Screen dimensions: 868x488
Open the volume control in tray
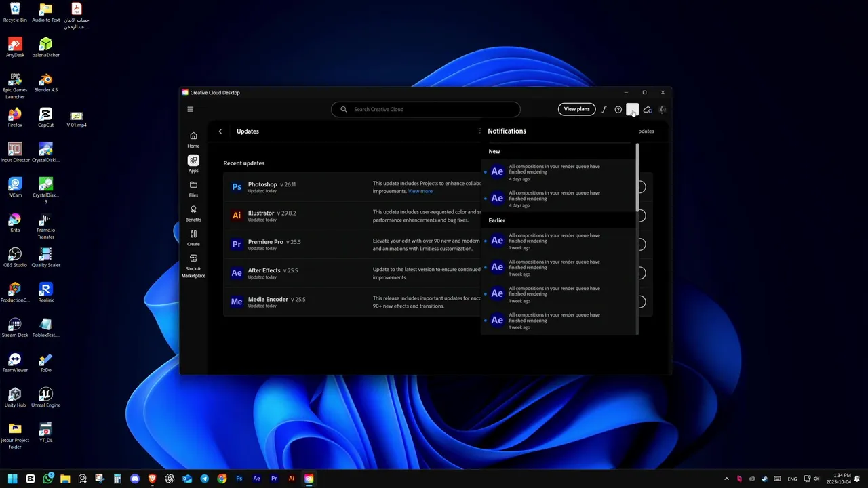[x=816, y=479]
